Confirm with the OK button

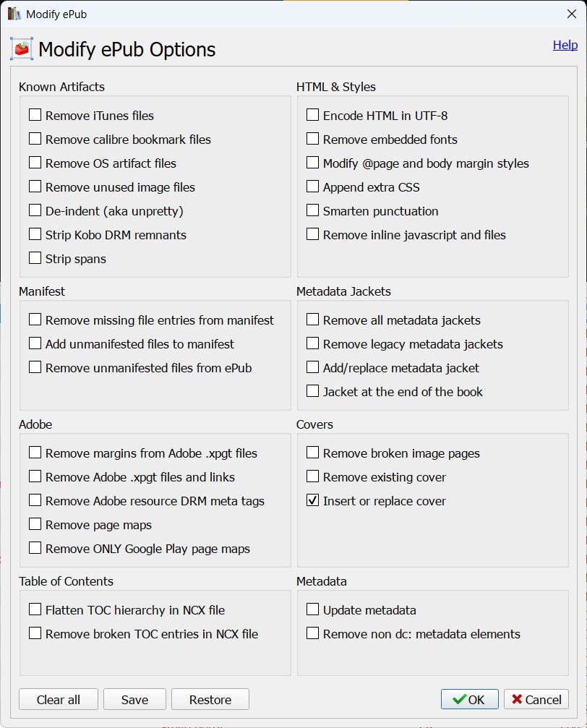469,699
